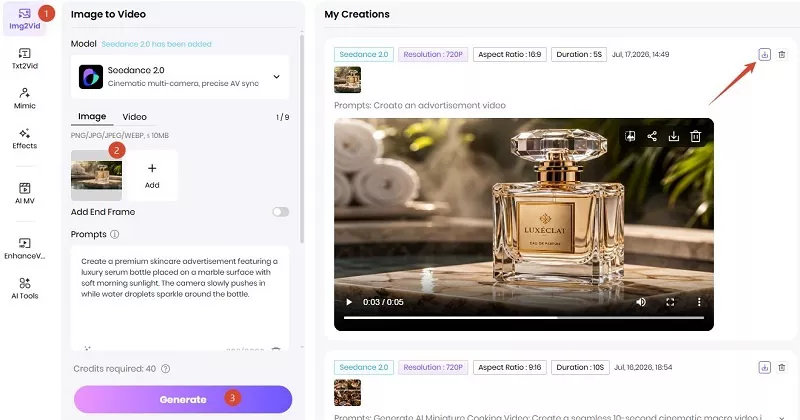Switch to the Image tab
The height and width of the screenshot is (420, 800).
pyautogui.click(x=92, y=116)
